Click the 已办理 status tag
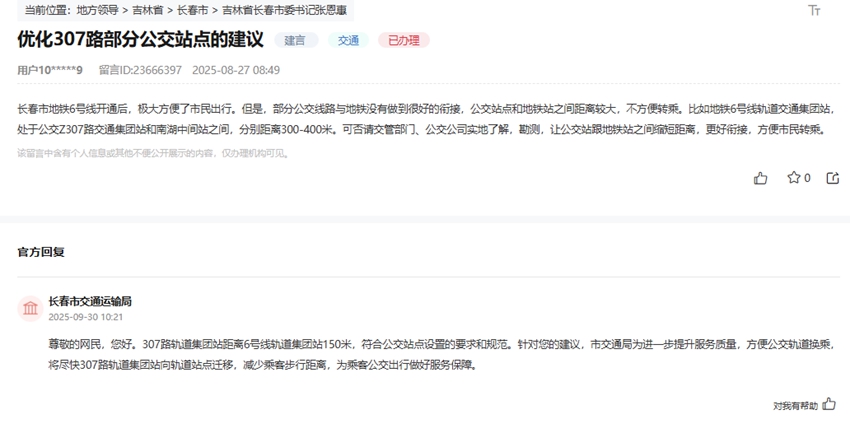Viewport: 850px width, 433px height. (x=403, y=41)
